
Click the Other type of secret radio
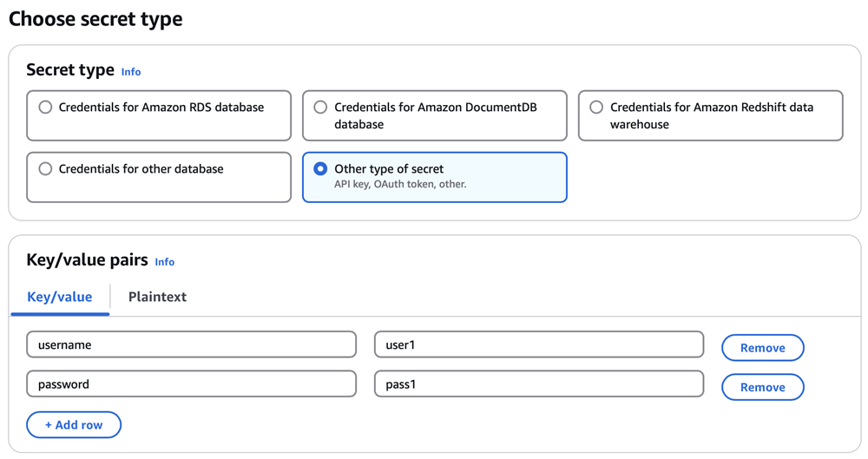coord(321,169)
